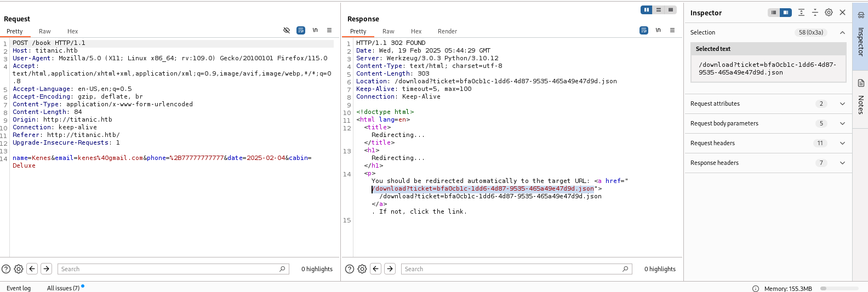Open Inspector settings gear
868x292 pixels.
coord(829,13)
